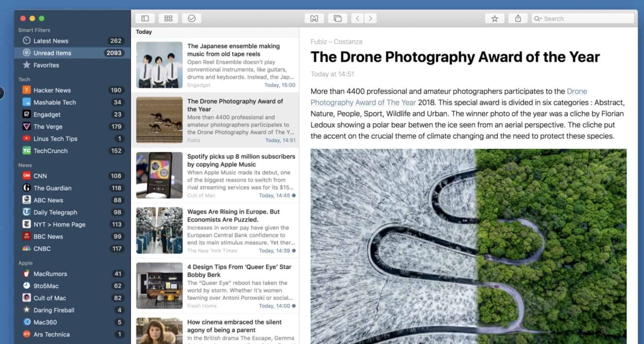The width and height of the screenshot is (644, 344).
Task: Click the BBC News feed icon
Action: tap(26, 236)
